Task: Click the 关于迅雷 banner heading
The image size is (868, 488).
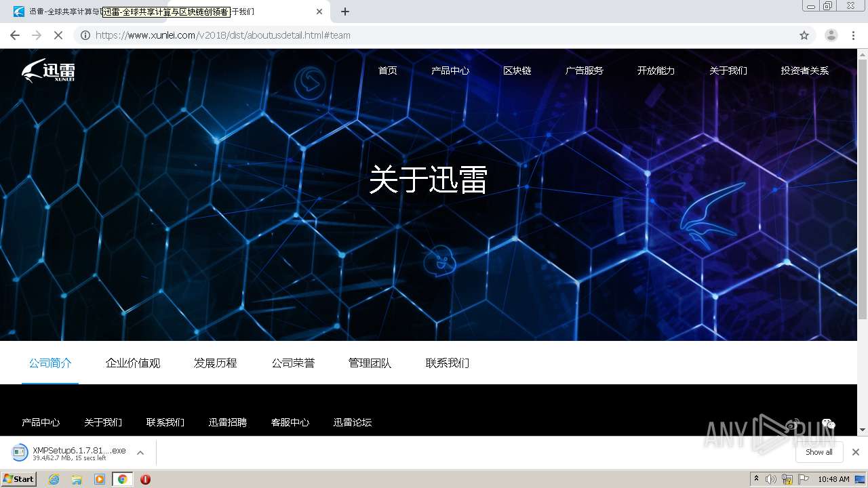Action: (x=428, y=180)
